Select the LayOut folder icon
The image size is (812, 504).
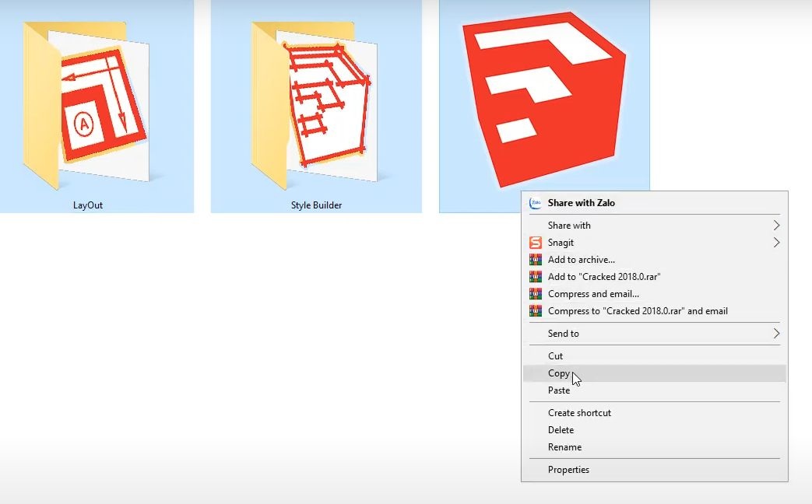(x=86, y=106)
